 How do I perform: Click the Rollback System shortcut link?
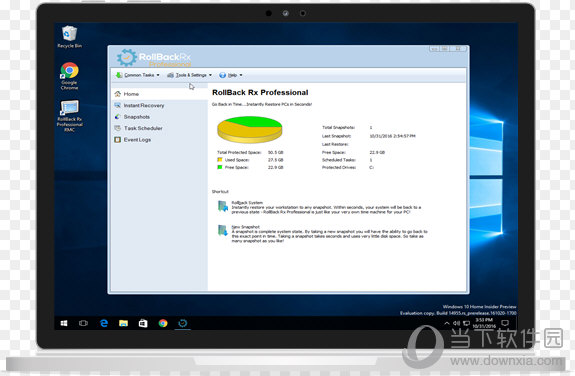coord(247,202)
